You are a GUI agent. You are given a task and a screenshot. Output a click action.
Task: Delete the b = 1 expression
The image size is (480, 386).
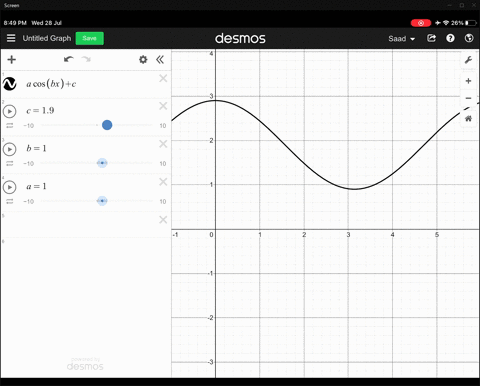tap(163, 144)
